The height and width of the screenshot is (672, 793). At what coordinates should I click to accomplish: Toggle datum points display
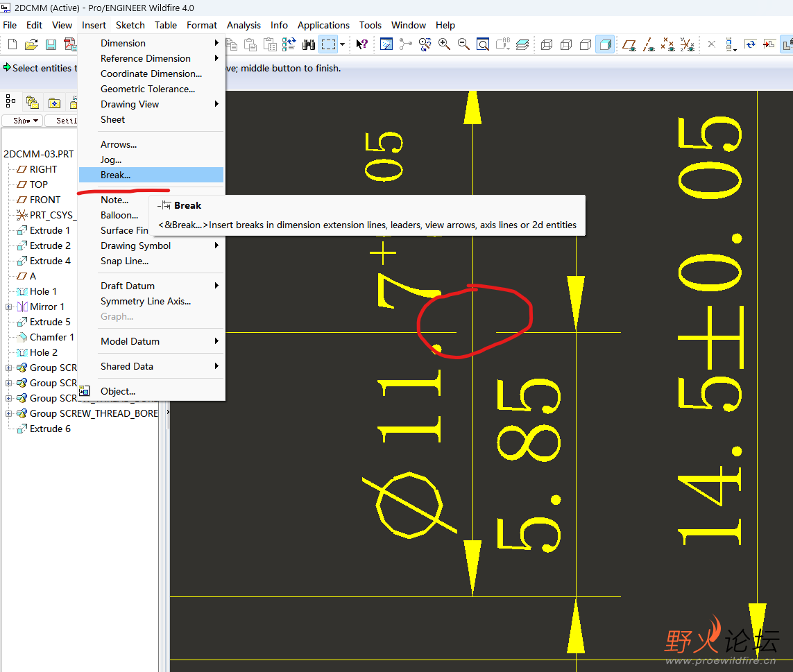(667, 44)
